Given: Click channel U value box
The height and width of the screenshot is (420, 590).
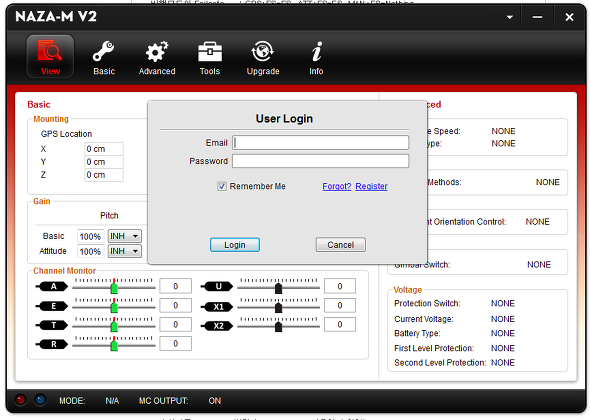Looking at the screenshot, I should 340,286.
